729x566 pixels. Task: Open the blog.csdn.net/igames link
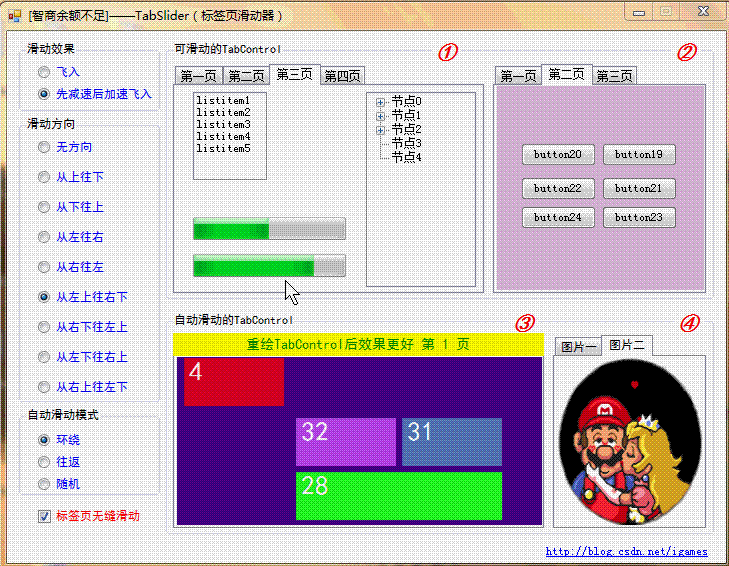point(626,552)
